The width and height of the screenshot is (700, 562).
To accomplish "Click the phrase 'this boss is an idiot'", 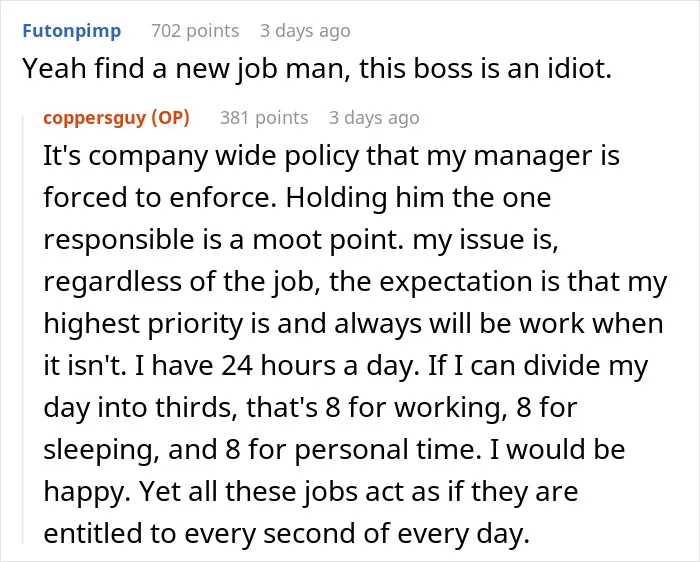I will tap(485, 69).
